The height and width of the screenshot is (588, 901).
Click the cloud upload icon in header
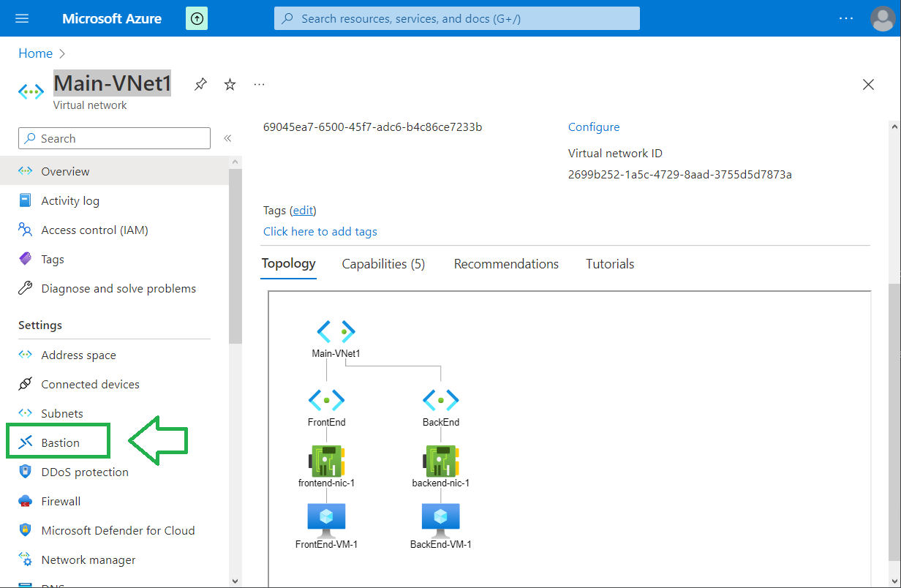pos(197,18)
